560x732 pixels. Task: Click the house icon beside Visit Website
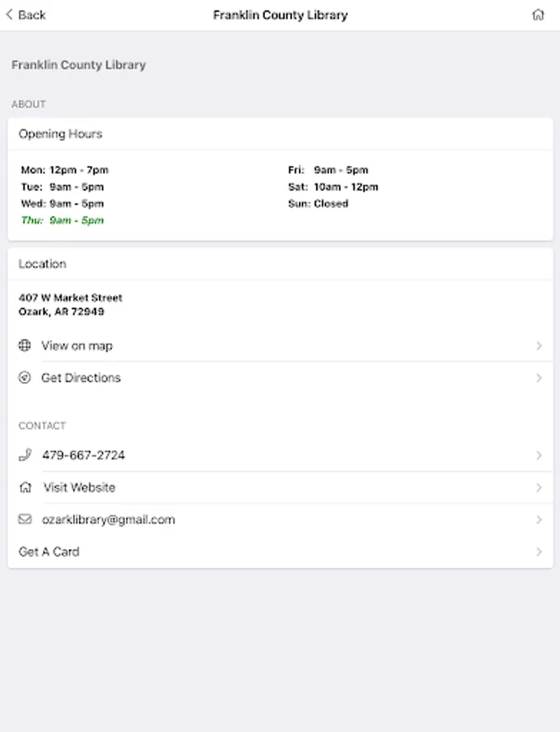(x=25, y=488)
